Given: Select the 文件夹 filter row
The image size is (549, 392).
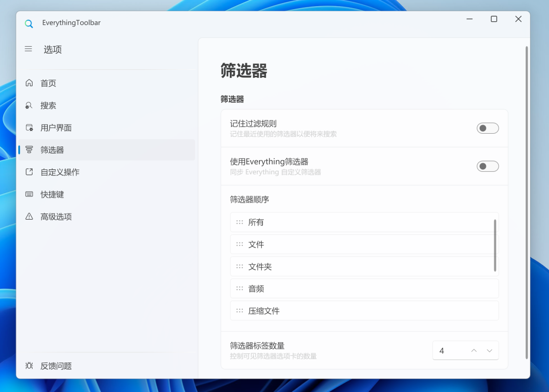Looking at the screenshot, I should [364, 266].
